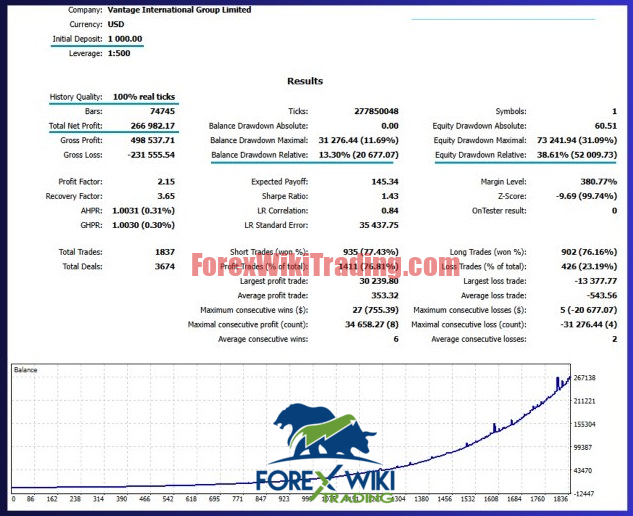Screen dimensions: 633x516
Task: Select Maximal consecutive profit 34 658.27 (8)
Action: click(x=372, y=325)
